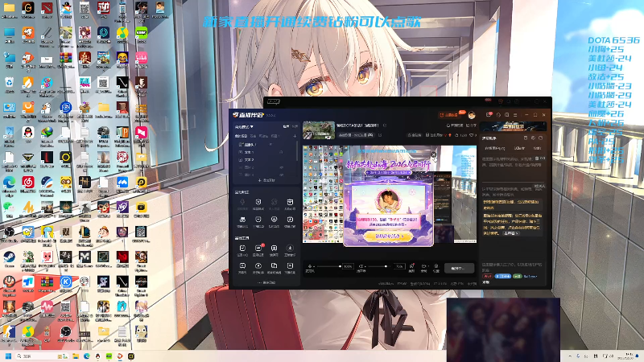Click the overlapping files icon in live tools
The height and width of the screenshot is (362, 644).
tap(274, 265)
